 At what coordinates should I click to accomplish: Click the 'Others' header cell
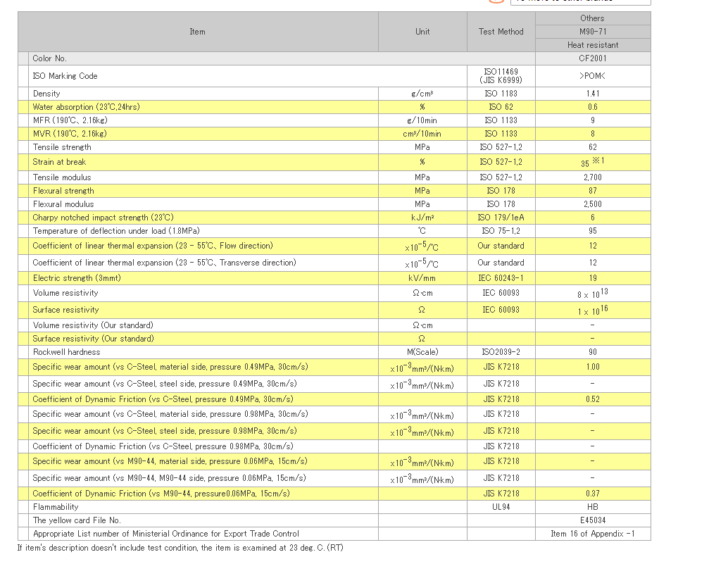click(x=592, y=18)
